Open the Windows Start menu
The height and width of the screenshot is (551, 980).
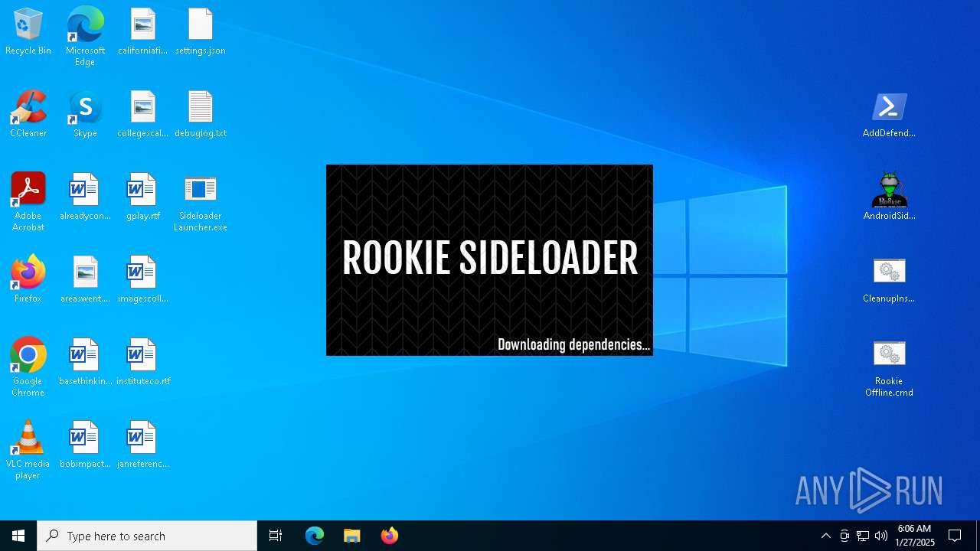coord(18,536)
